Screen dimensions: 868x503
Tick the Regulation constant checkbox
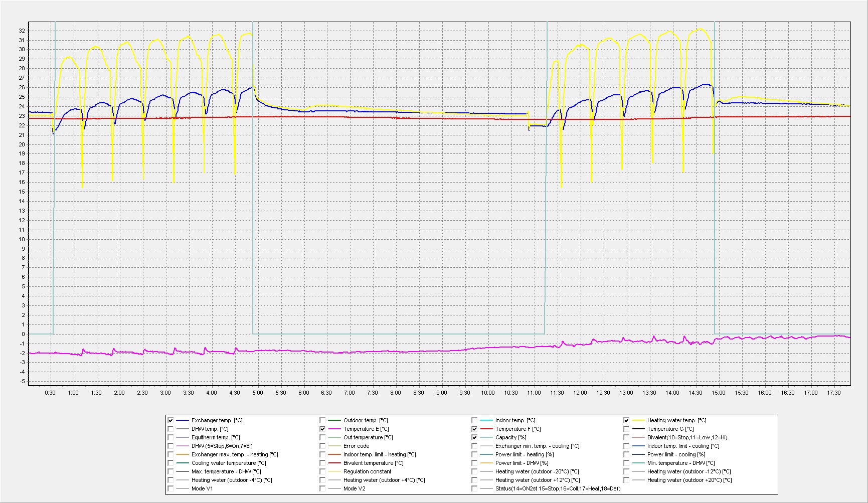pos(322,471)
